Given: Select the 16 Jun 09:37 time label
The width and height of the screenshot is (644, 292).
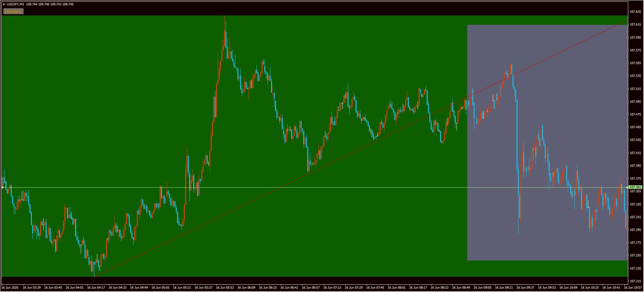Looking at the screenshot, I should click(525, 288).
